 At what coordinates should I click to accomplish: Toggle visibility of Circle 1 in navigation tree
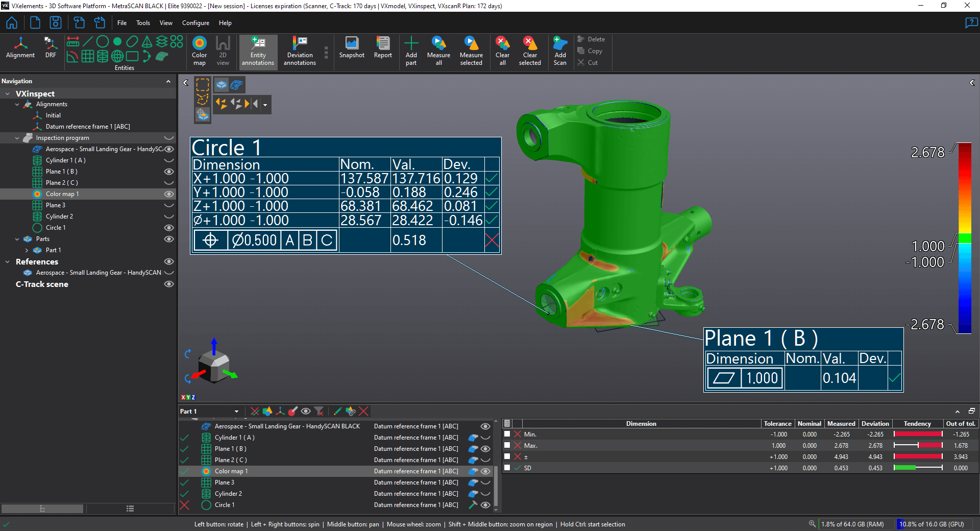[168, 228]
